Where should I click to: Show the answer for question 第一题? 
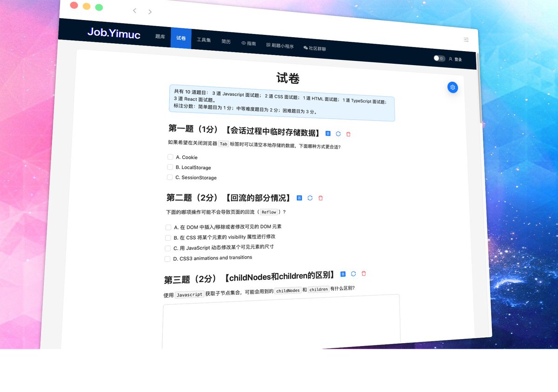point(328,133)
